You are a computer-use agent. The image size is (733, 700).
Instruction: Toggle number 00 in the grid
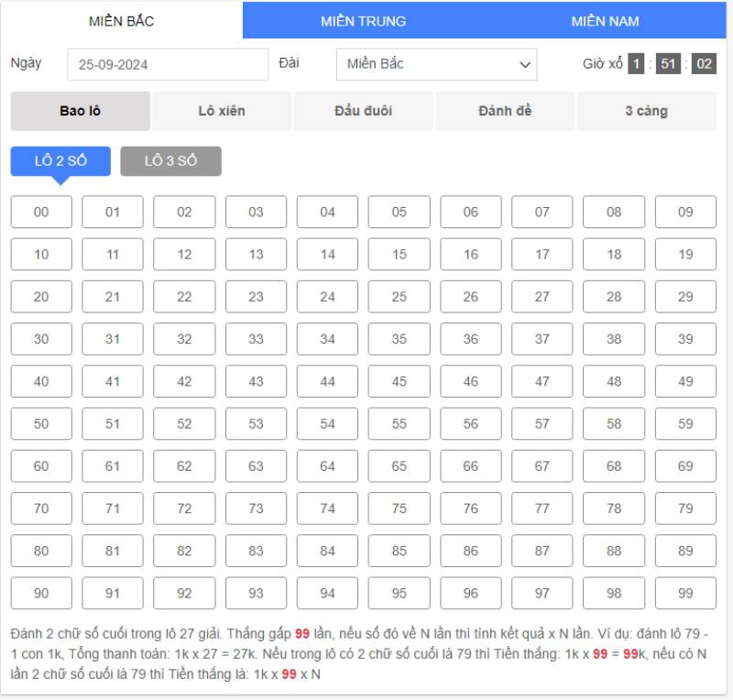[x=41, y=212]
